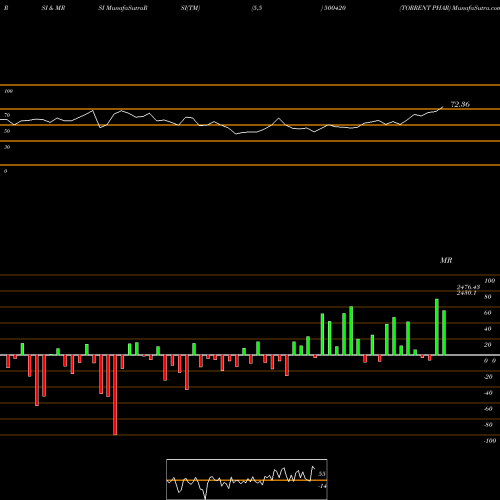The image size is (500, 500).
Task: Click the SI(TM) header label
Action: [190, 8]
